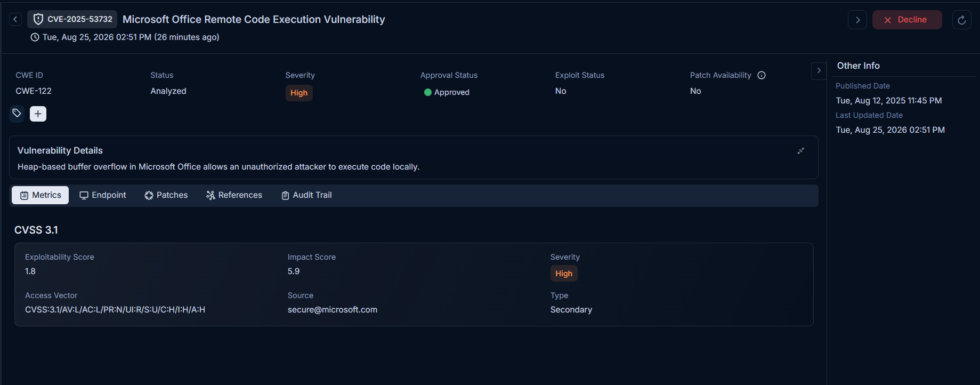Click the Other Info heading
The height and width of the screenshot is (385, 980).
858,66
